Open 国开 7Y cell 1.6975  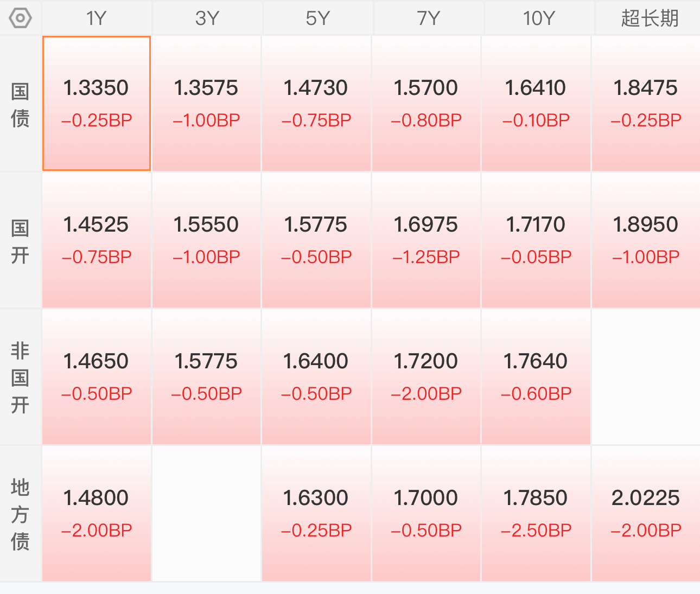point(426,240)
